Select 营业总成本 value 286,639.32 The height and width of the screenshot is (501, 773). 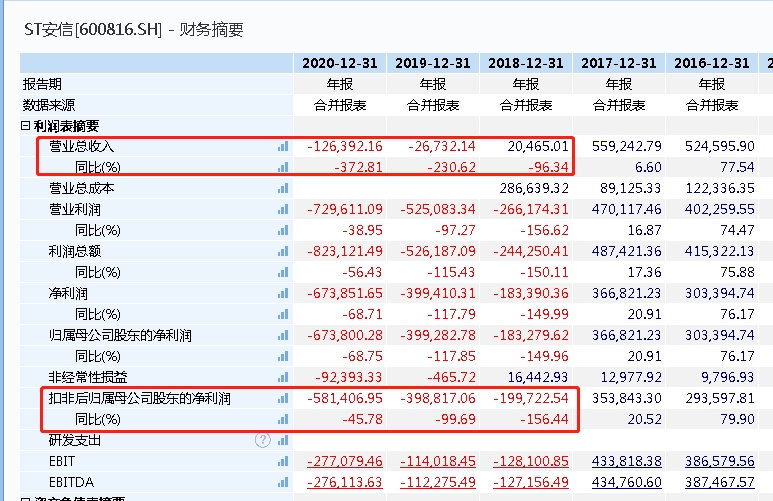534,188
